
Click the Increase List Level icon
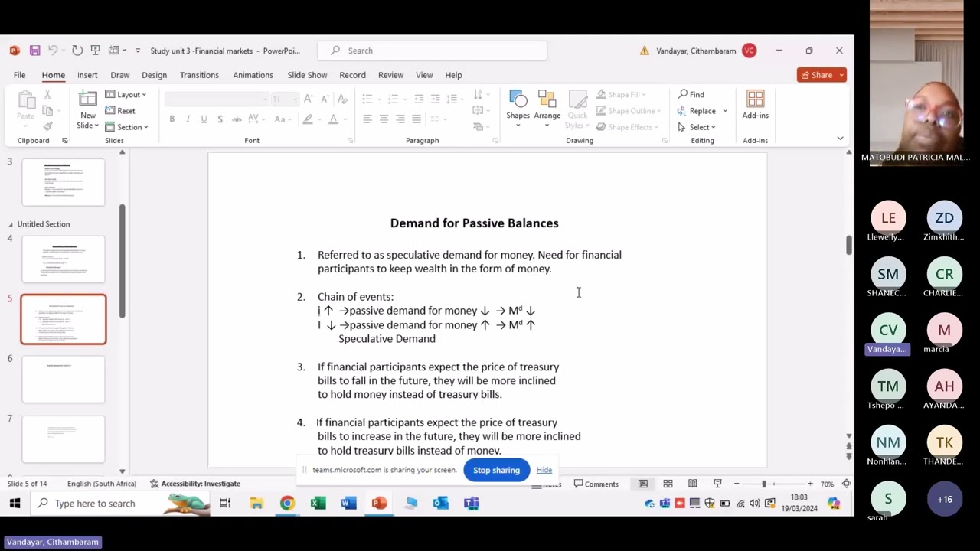click(x=435, y=99)
